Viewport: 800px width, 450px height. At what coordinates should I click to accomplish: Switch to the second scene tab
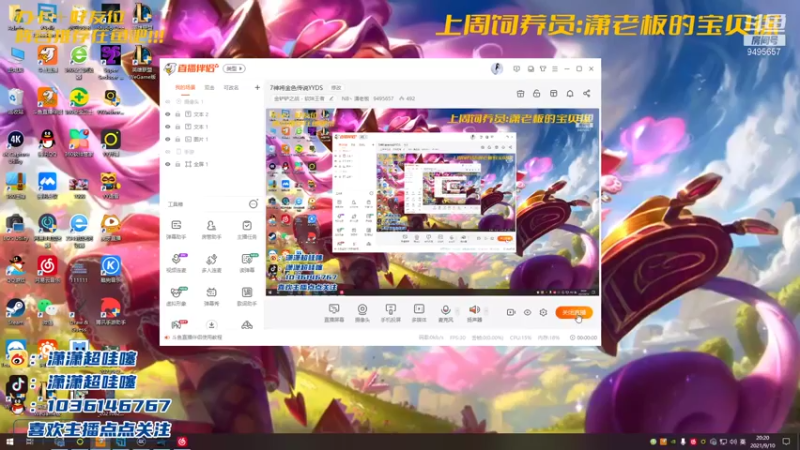(209, 88)
